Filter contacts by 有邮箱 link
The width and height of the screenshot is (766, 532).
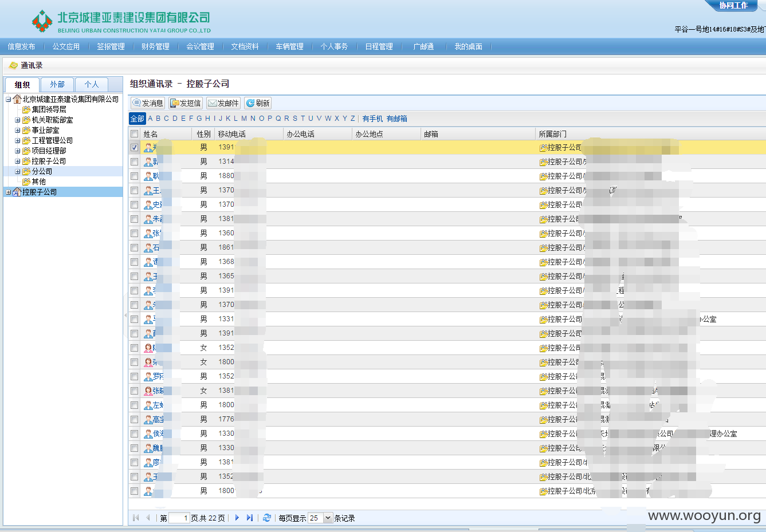[396, 119]
